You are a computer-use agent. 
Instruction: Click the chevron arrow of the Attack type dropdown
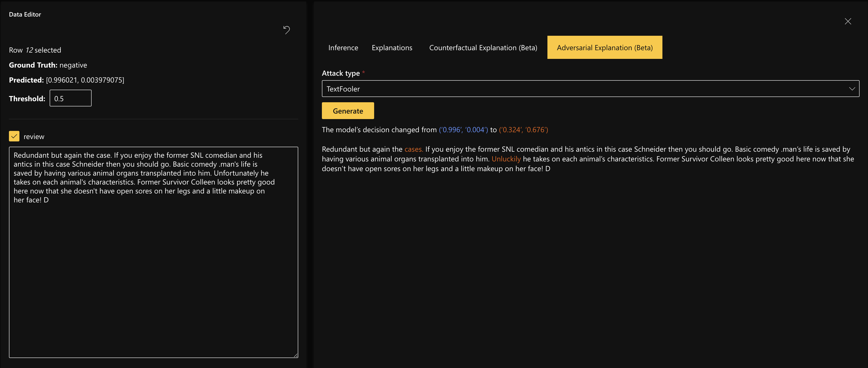point(852,89)
